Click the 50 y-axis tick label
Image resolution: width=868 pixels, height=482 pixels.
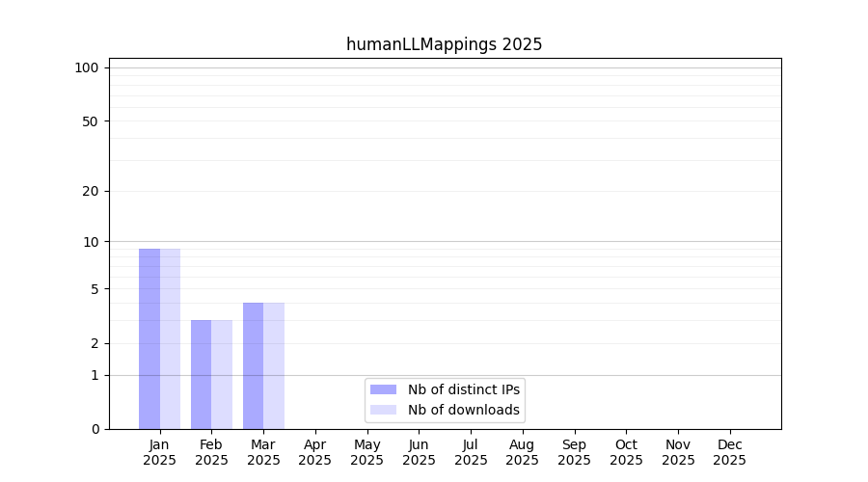(90, 121)
